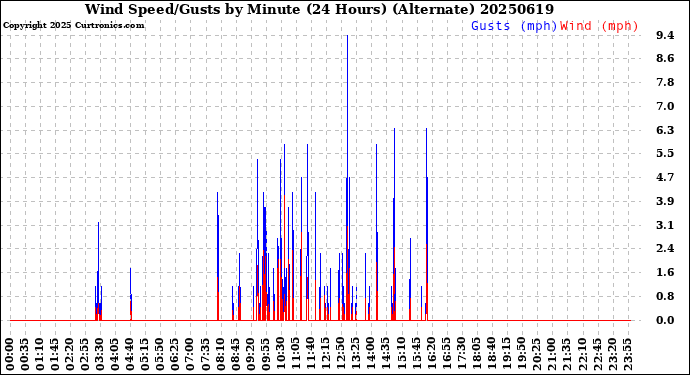Click the 06:25 time label
The width and height of the screenshot is (690, 375).
click(x=175, y=355)
